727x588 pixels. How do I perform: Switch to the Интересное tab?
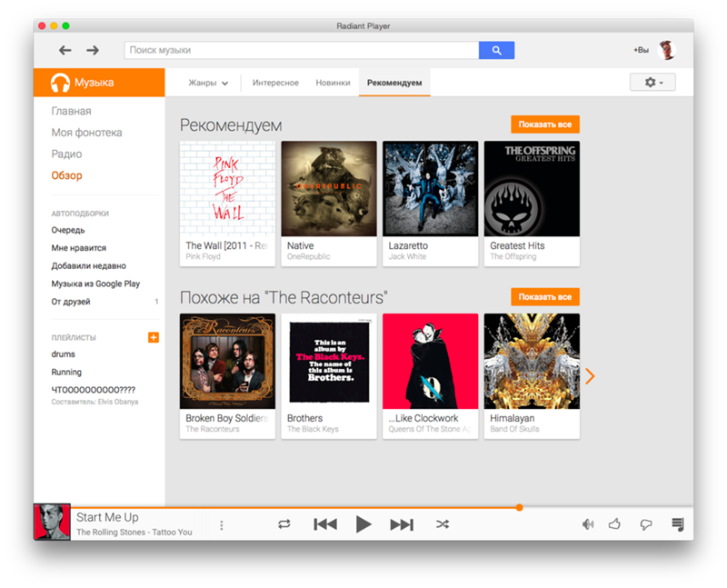(275, 83)
